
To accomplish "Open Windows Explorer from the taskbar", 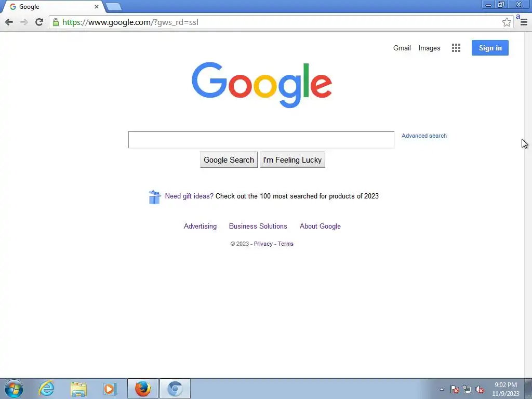I will click(78, 389).
